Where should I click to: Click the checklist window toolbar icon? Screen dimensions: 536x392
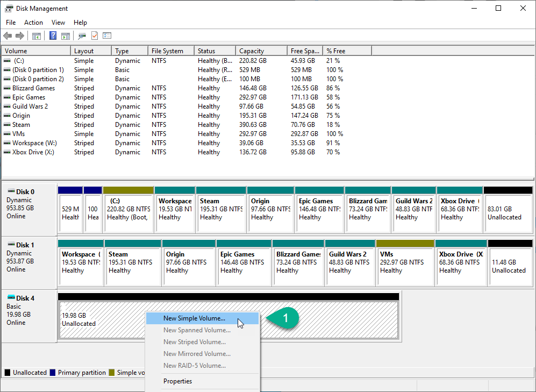tap(107, 36)
